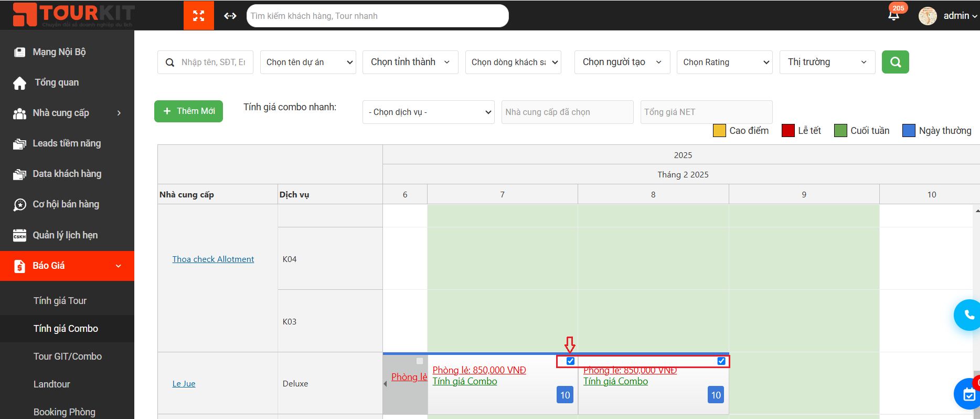Click Tính giá Combo link on day 7
The height and width of the screenshot is (419, 980).
coord(464,381)
